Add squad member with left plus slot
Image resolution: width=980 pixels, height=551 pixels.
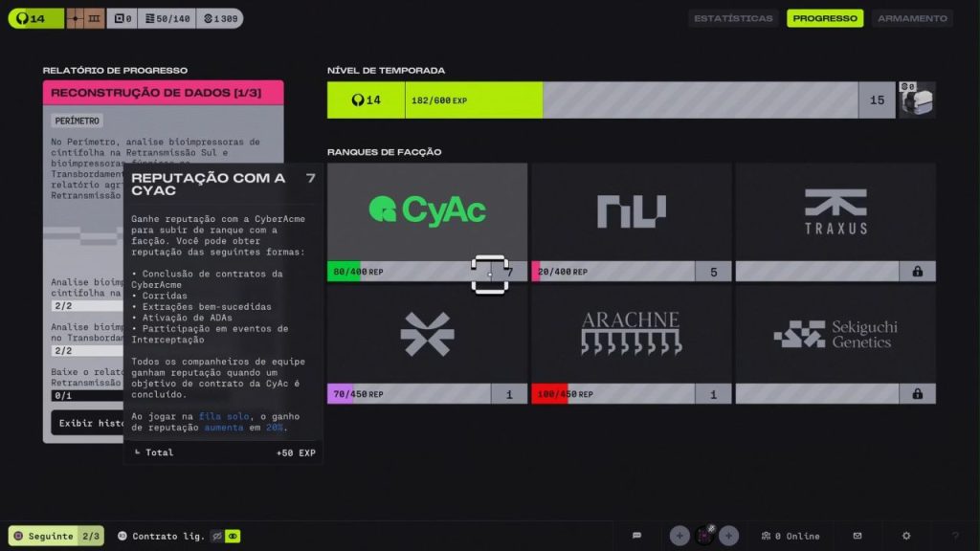coord(679,536)
